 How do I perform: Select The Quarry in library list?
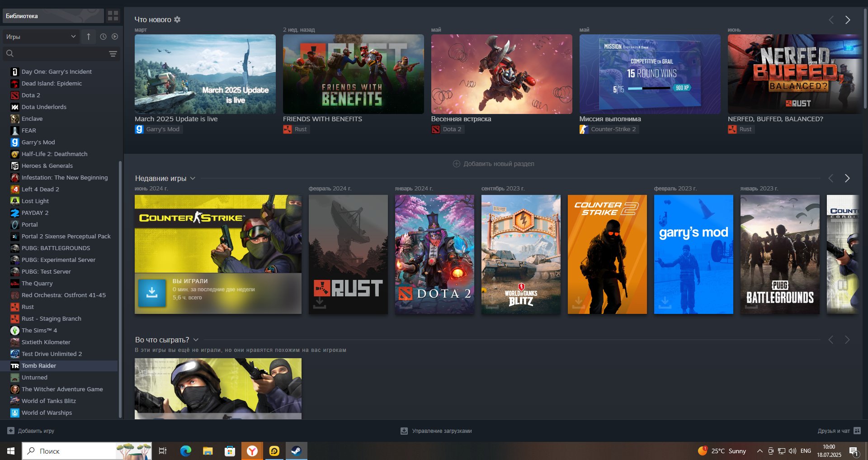60,283
